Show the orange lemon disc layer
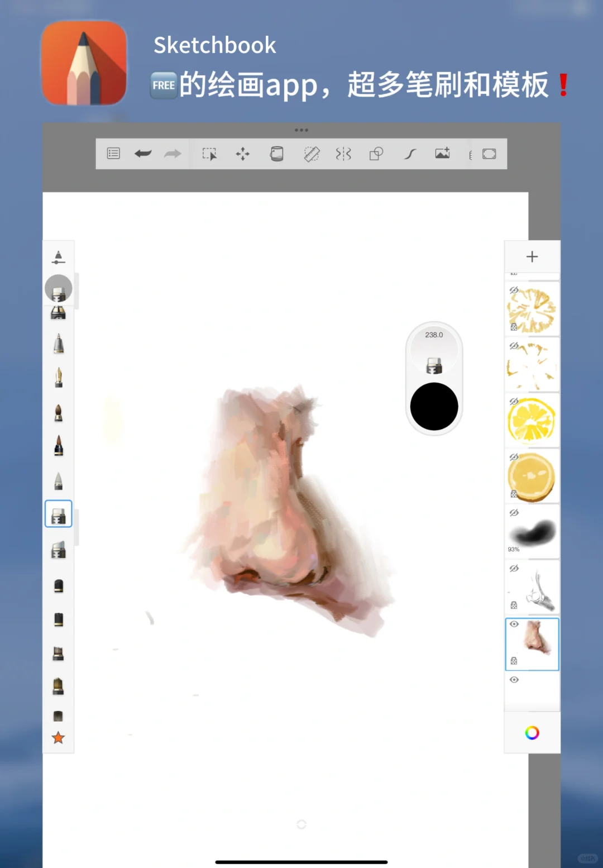The width and height of the screenshot is (603, 868). [514, 457]
